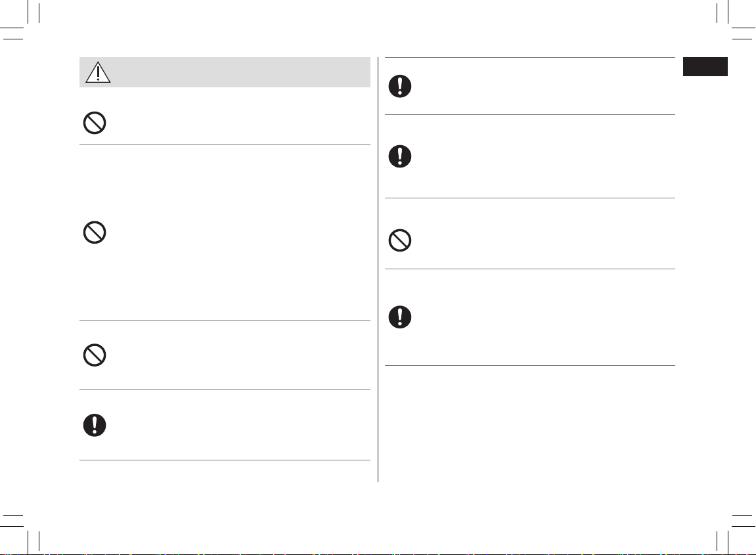Click the prohibition icon directly below the warning header
756x555 pixels.
click(x=95, y=123)
